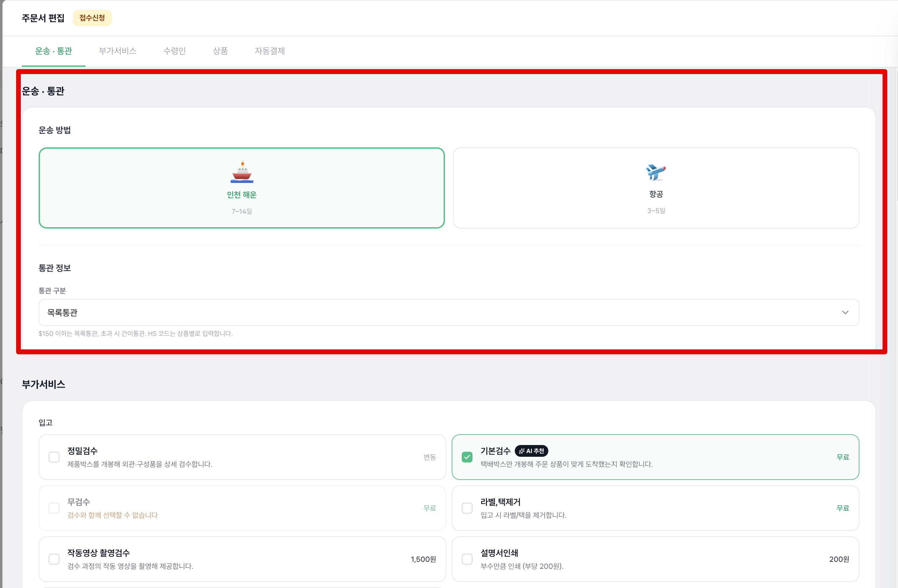898x588 pixels.
Task: Click the 부수만큼 인쇄 description text
Action: click(x=522, y=566)
